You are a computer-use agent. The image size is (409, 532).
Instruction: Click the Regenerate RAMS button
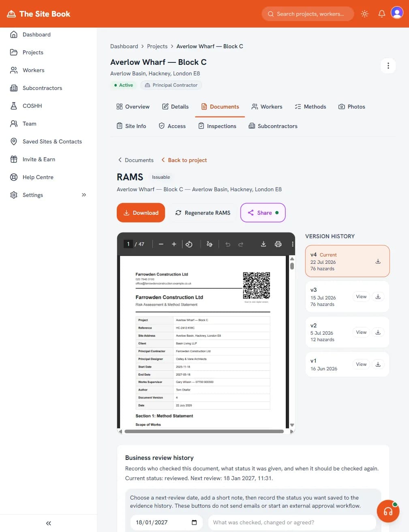[x=203, y=213]
